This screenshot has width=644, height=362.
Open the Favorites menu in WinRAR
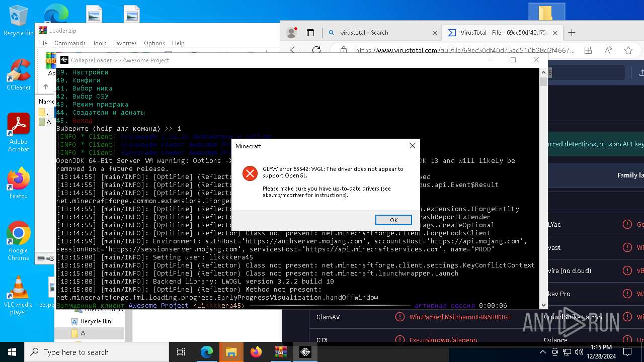(x=125, y=43)
